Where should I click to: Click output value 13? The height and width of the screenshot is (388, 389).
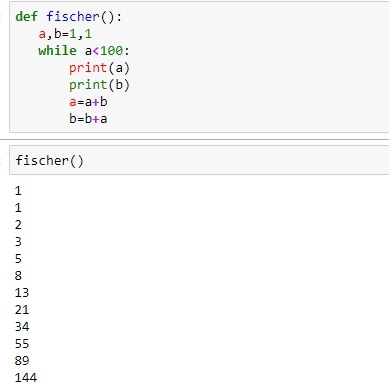pos(22,293)
